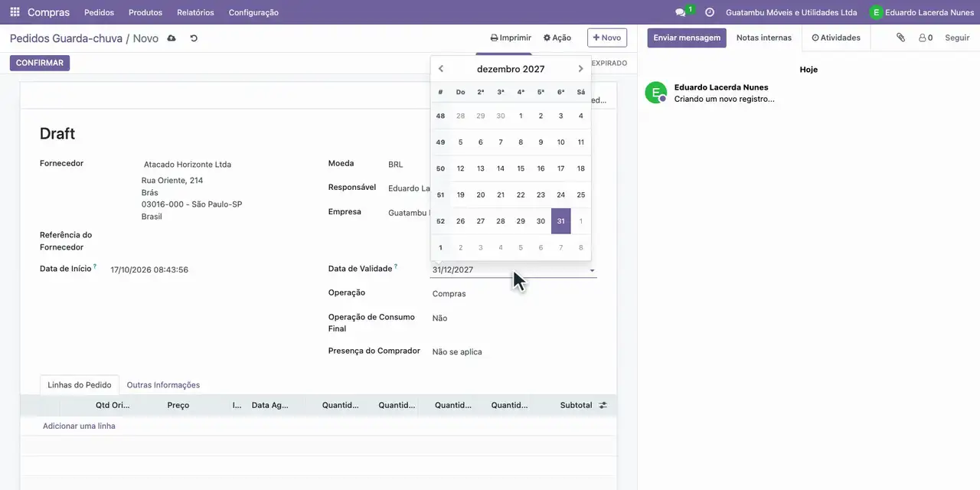The image size is (980, 490).
Task: Switch to Outras Informações tab
Action: point(163,385)
